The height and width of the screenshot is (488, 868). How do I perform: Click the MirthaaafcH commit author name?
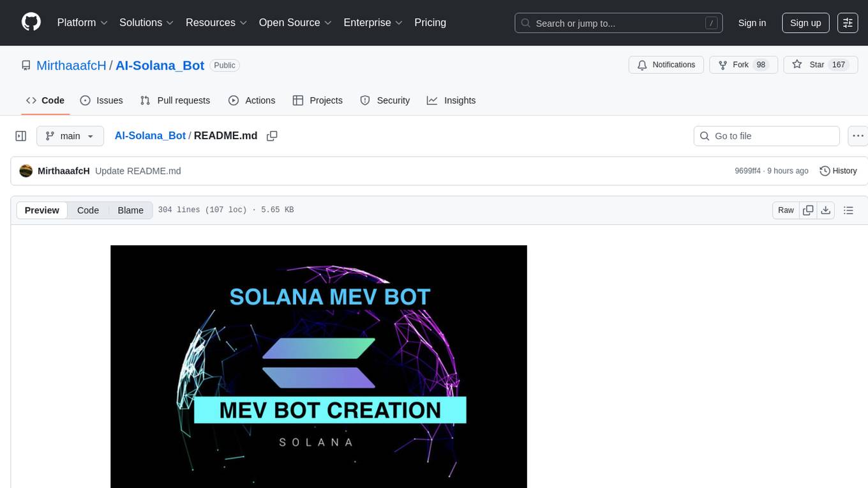[64, 171]
